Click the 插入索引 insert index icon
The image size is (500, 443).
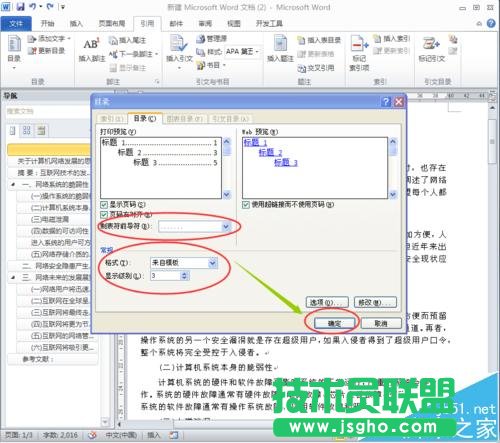click(x=377, y=39)
